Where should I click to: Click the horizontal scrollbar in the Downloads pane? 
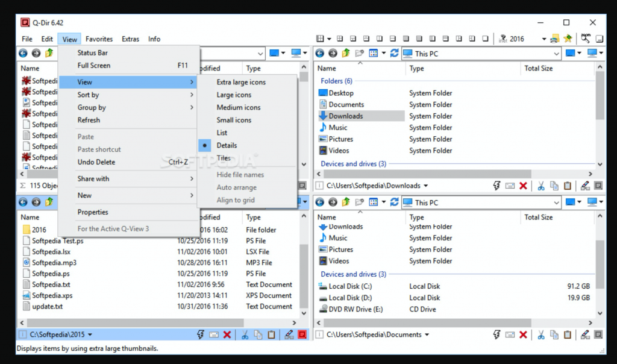(427, 174)
